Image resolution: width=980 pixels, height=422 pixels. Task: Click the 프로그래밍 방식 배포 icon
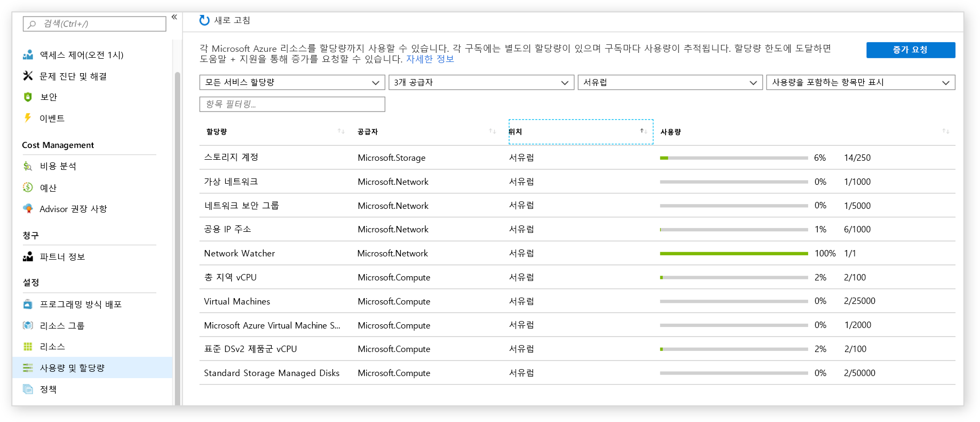pyautogui.click(x=28, y=304)
